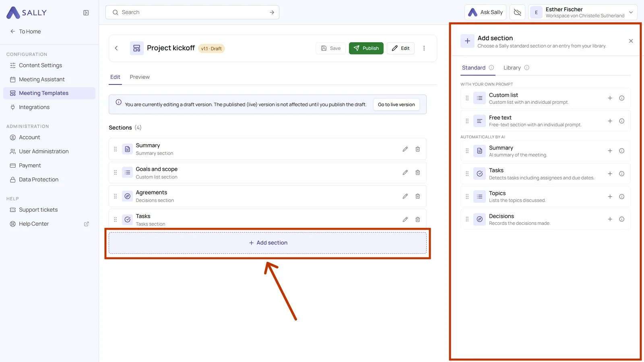
Task: Add the Topics section
Action: (610, 197)
